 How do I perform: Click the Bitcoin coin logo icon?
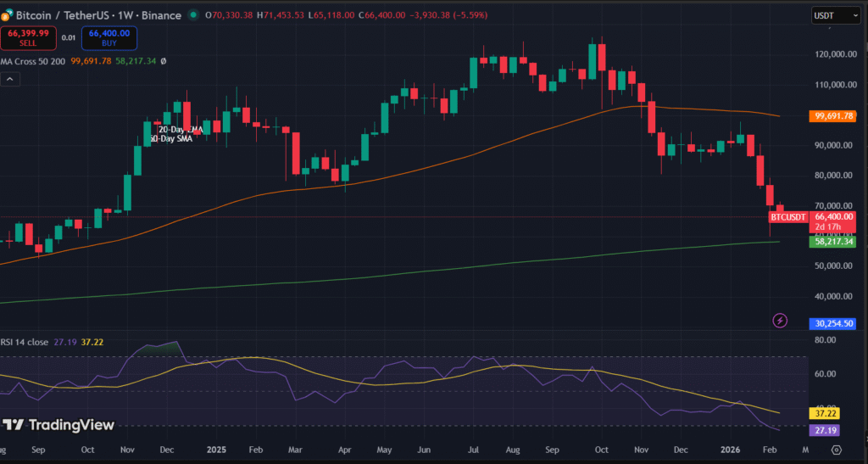pyautogui.click(x=7, y=15)
